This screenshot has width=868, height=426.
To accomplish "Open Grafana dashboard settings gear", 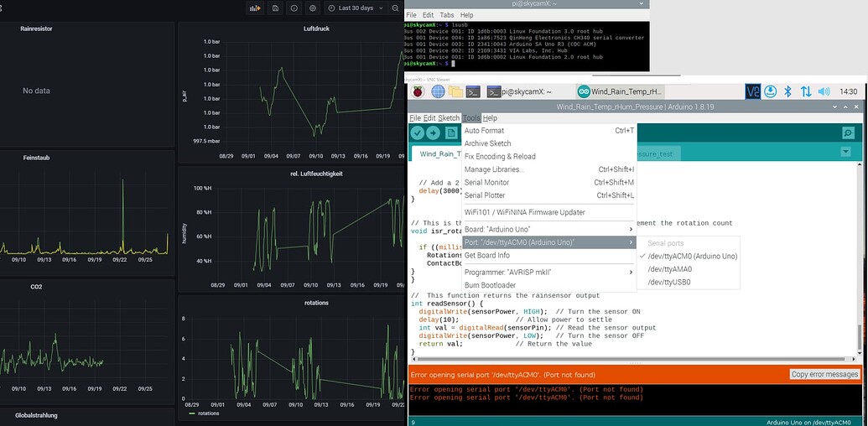I will point(313,8).
